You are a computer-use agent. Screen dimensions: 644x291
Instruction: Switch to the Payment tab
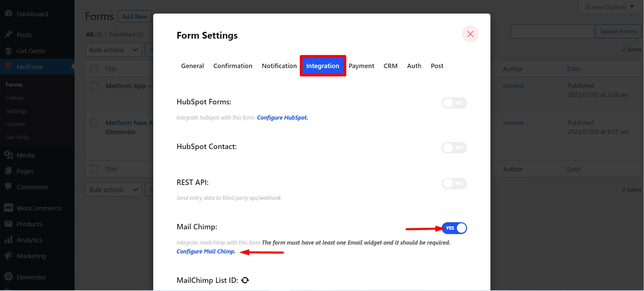tap(361, 66)
